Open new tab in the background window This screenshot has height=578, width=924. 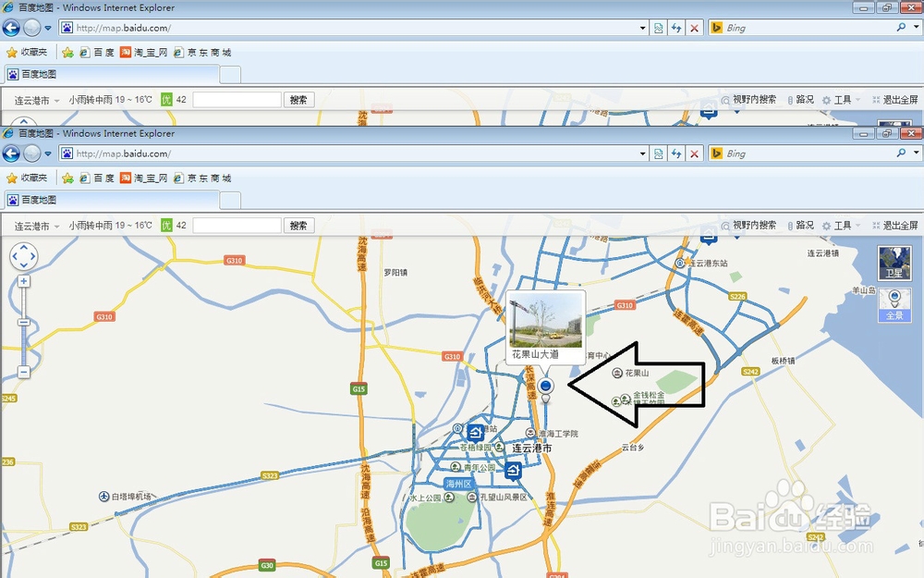click(x=230, y=75)
